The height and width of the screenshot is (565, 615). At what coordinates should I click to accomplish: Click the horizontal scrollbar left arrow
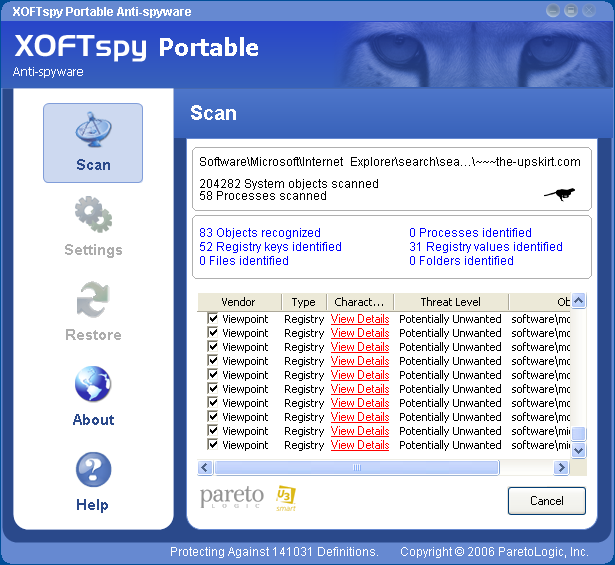pos(205,467)
